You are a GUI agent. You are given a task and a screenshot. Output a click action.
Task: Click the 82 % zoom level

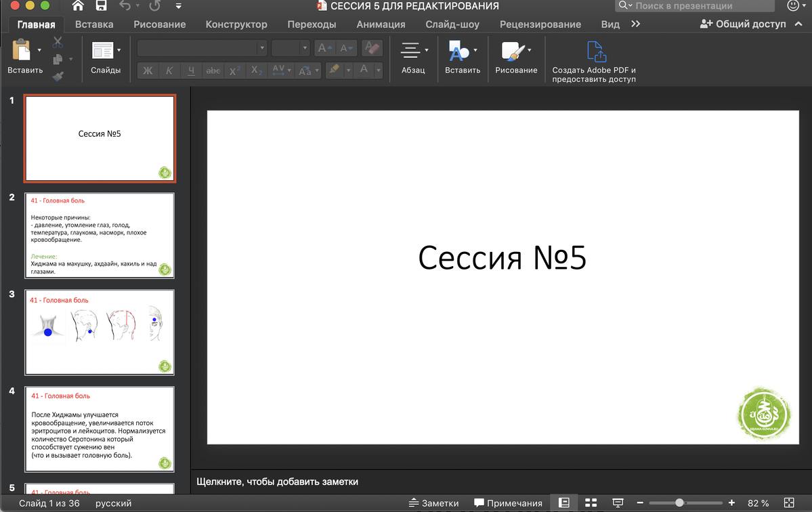758,503
